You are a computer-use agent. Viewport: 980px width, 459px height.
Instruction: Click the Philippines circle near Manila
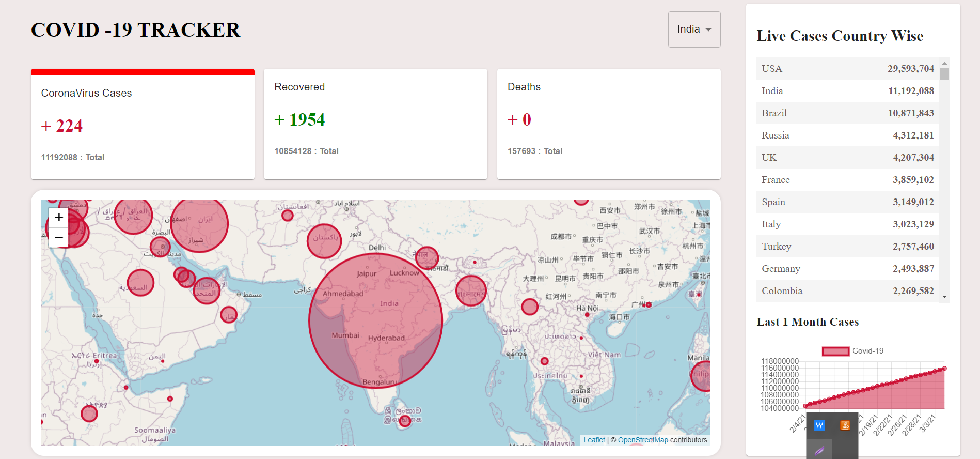pos(701,376)
